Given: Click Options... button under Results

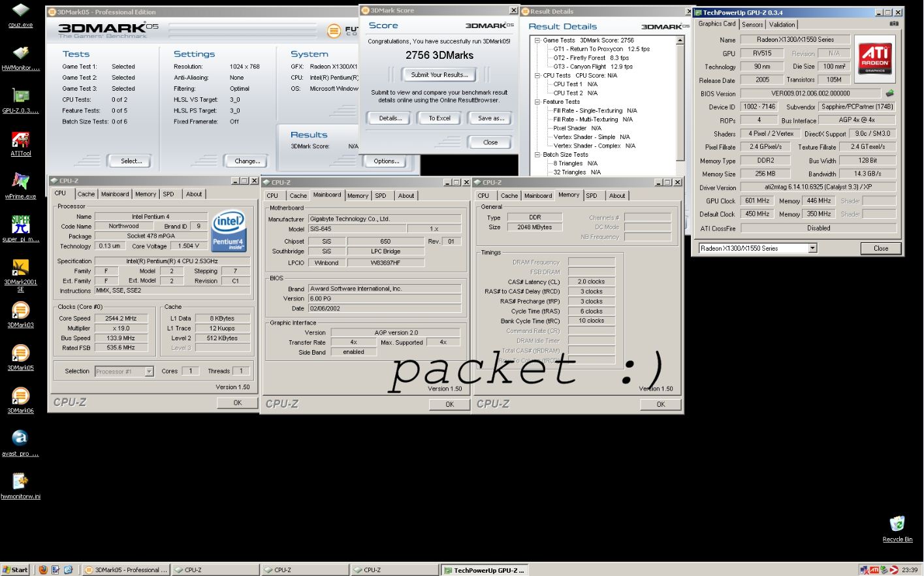Looking at the screenshot, I should click(x=386, y=161).
